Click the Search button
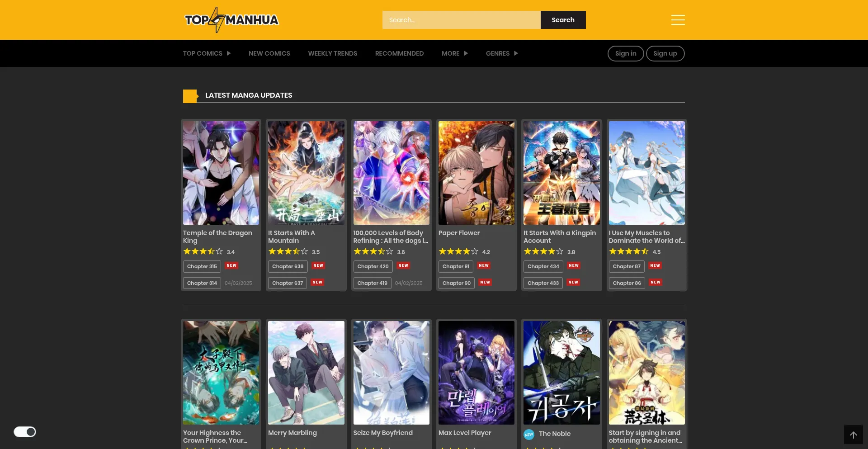Screen dimensions: 868x449 tap(563, 20)
